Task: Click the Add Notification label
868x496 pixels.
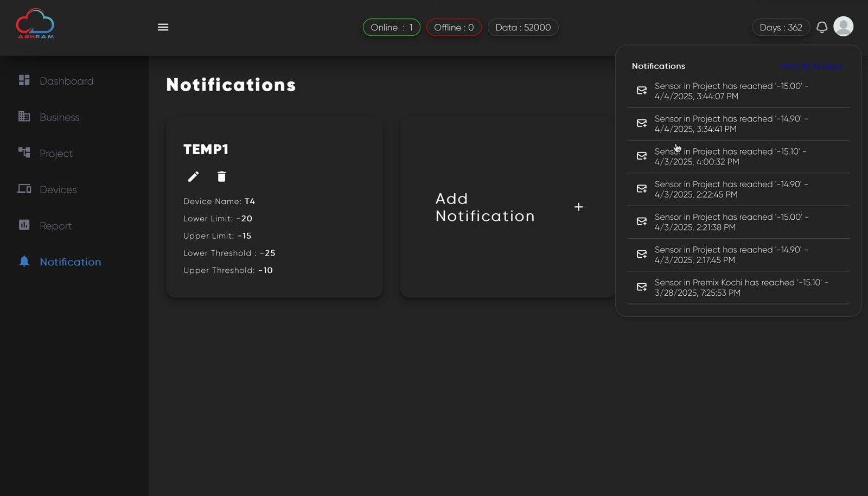Action: click(x=485, y=207)
